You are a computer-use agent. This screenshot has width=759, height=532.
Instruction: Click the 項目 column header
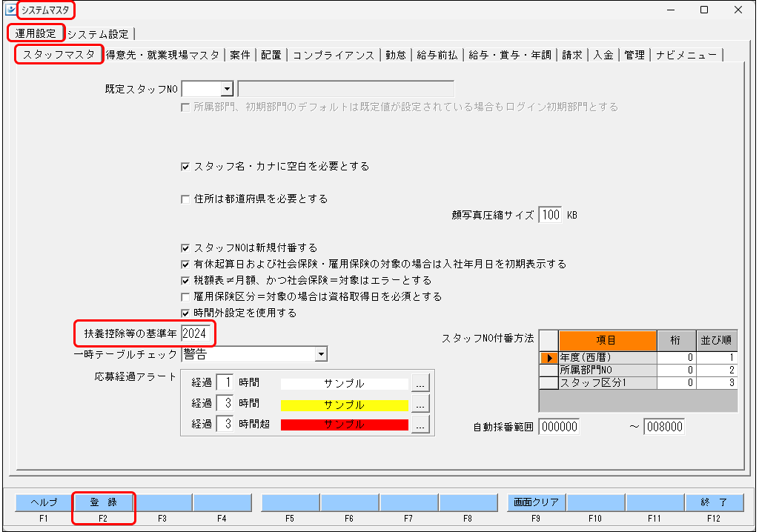[608, 341]
